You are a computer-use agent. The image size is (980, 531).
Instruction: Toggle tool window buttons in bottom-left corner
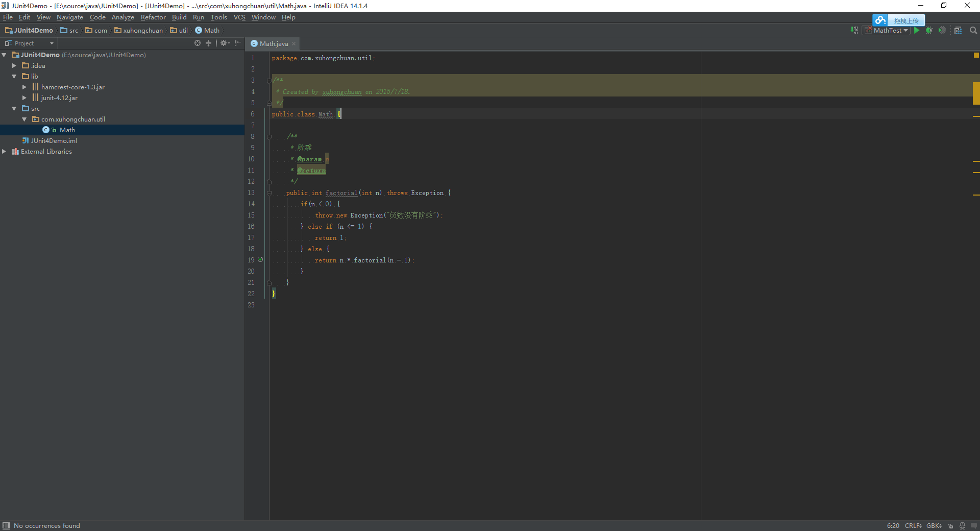coord(6,526)
